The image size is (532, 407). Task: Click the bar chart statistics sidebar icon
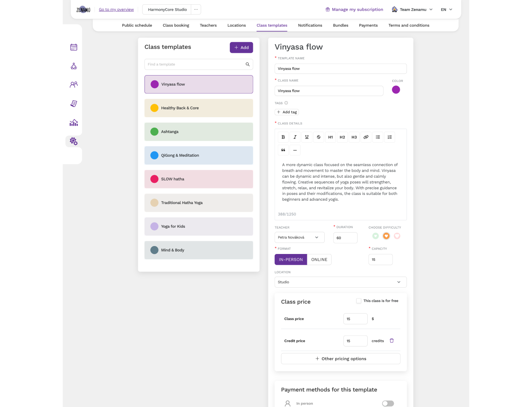click(73, 122)
